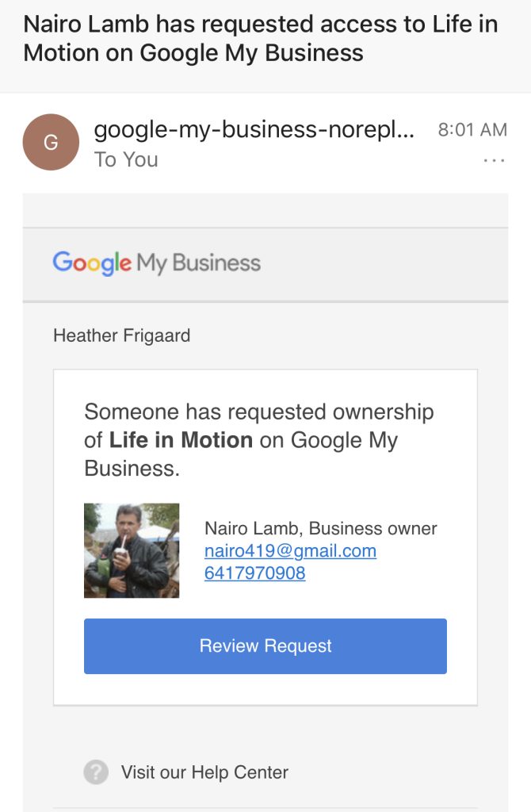Image resolution: width=531 pixels, height=812 pixels.
Task: Open the Visit our Help Center link
Action: pyautogui.click(x=204, y=772)
